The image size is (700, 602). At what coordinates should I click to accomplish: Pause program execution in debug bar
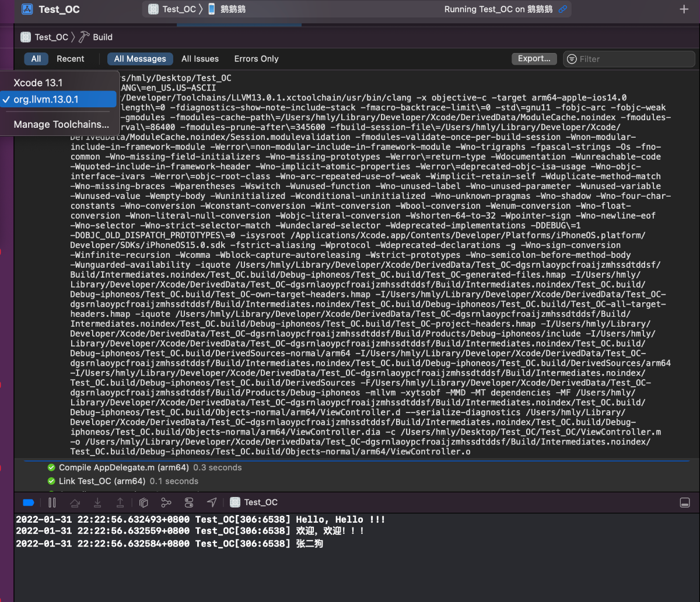pyautogui.click(x=52, y=502)
